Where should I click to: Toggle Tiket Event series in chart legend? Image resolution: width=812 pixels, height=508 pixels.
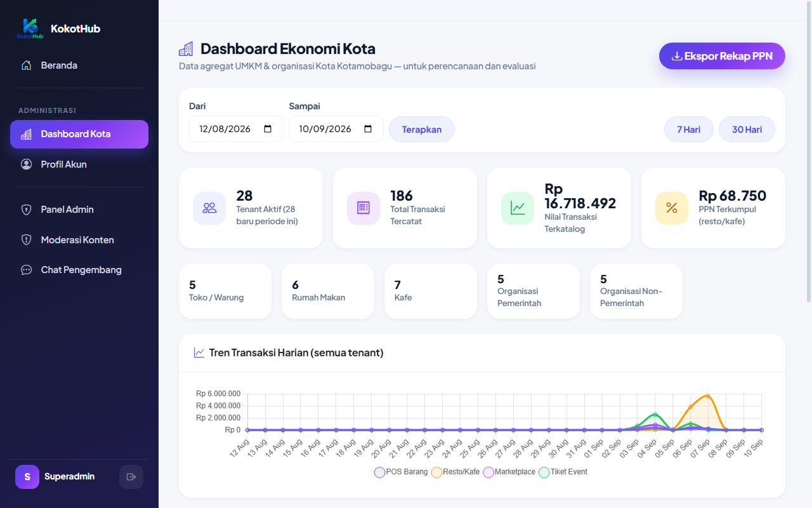click(x=563, y=472)
